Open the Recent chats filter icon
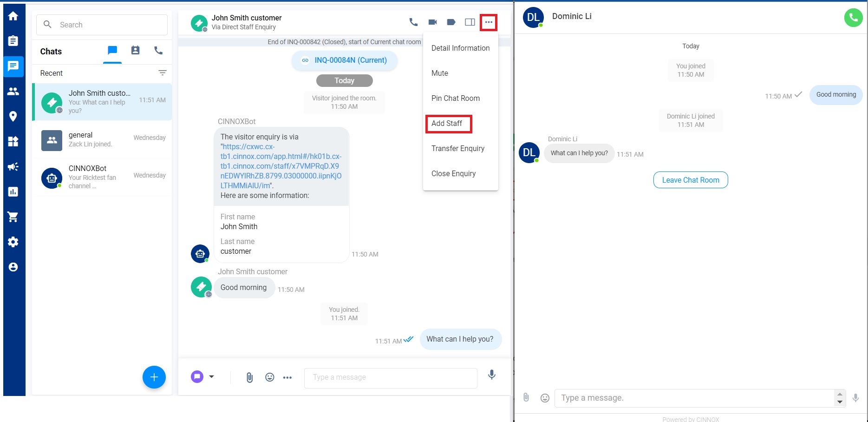 tap(163, 73)
